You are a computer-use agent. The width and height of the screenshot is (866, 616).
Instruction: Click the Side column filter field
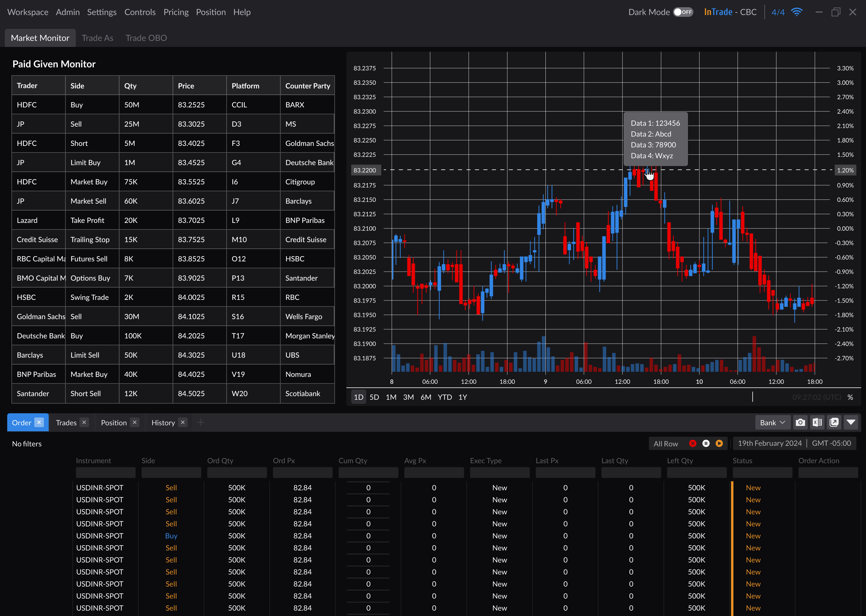click(x=171, y=472)
